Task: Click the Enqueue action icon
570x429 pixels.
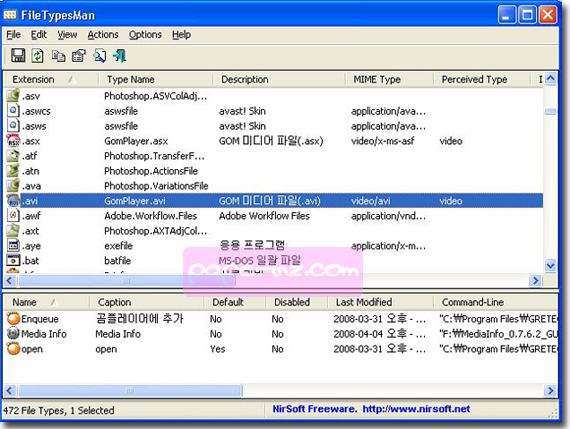Action: (13, 318)
